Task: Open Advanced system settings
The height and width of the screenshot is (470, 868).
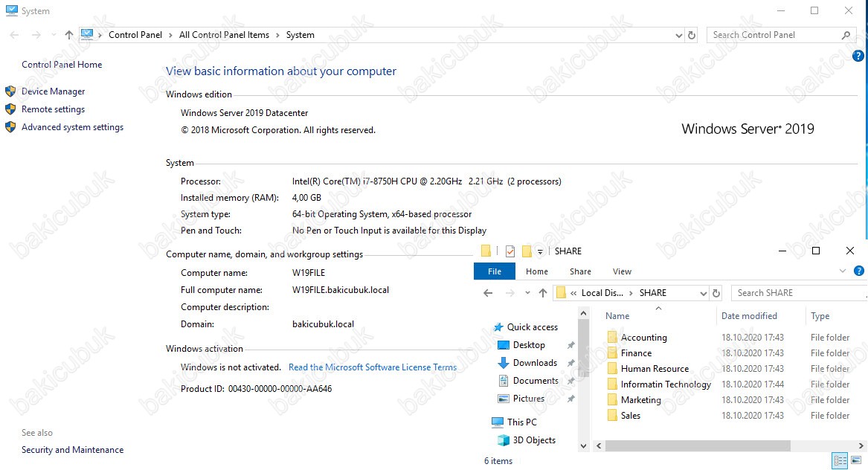Action: click(x=72, y=126)
